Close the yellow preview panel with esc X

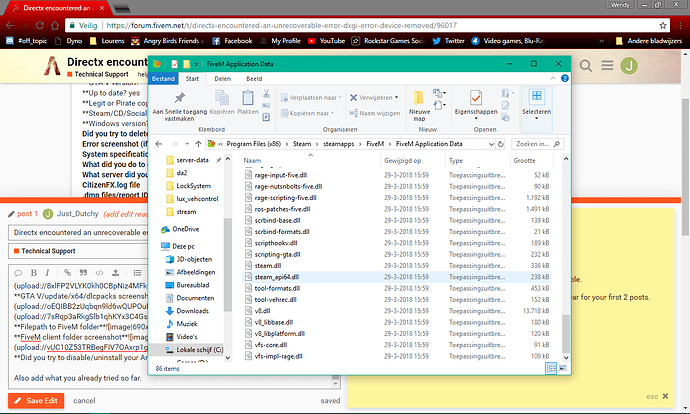tap(658, 396)
